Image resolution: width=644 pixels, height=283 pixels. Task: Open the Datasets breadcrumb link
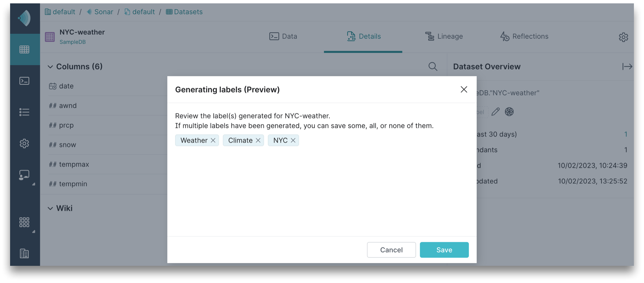[184, 12]
